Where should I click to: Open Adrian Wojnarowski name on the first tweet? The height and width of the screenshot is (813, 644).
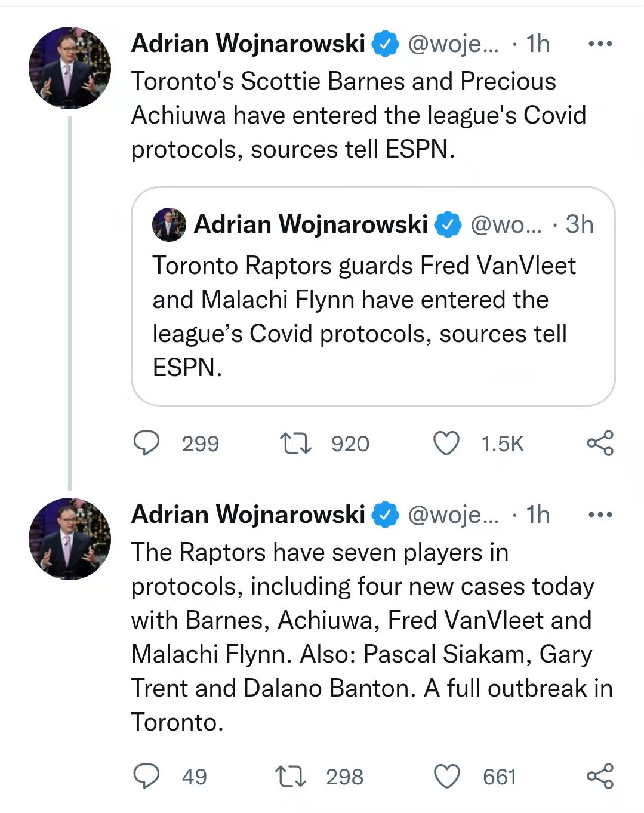point(248,44)
